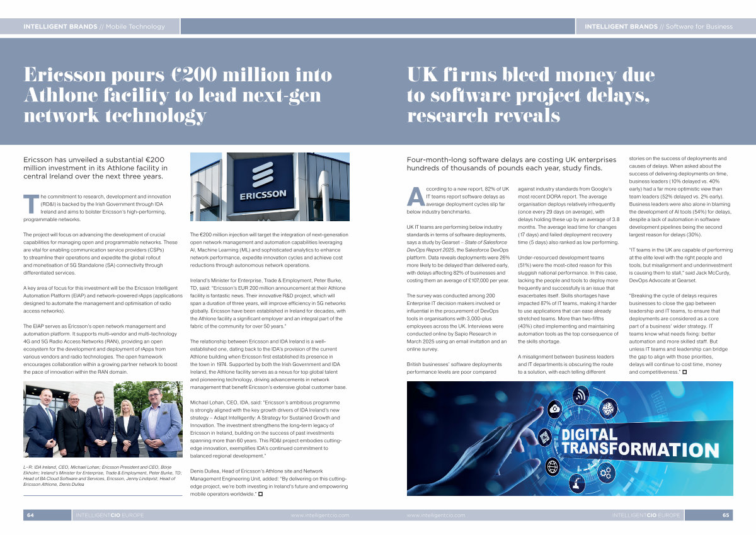This screenshot has width=756, height=535.
Task: Click the 'Mobile Technology' section header label
Action: click(x=135, y=26)
